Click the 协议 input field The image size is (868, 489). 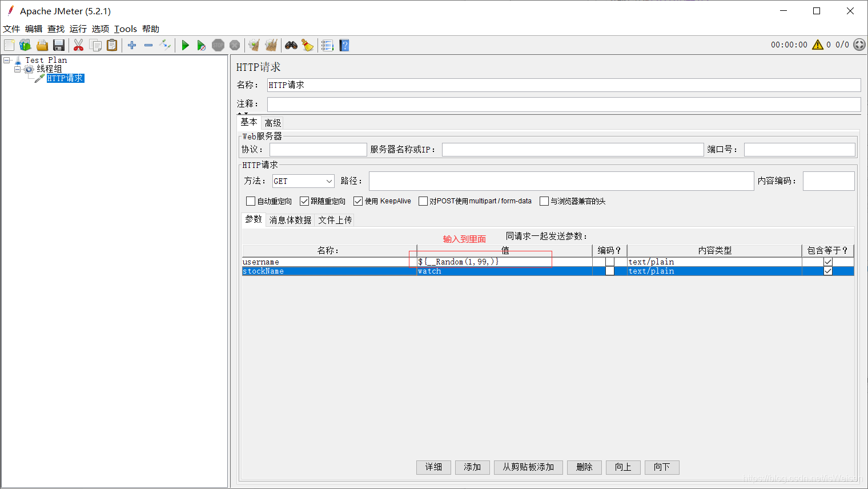tap(318, 150)
